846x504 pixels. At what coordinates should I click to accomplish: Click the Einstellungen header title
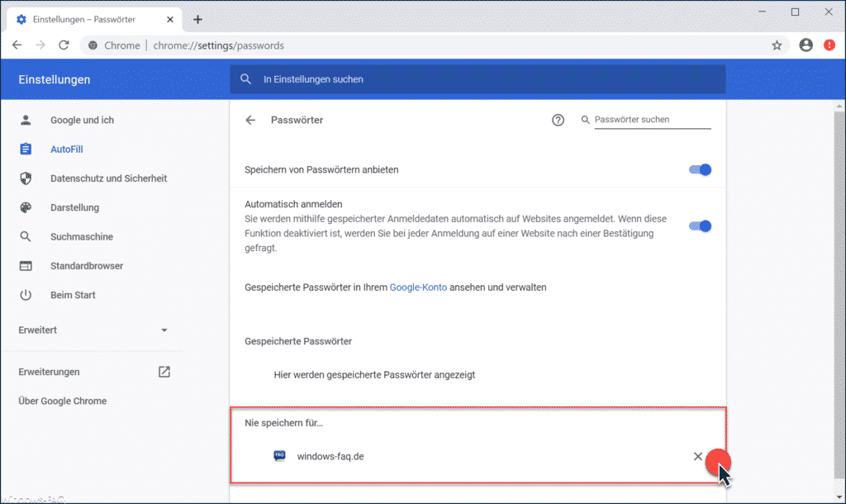pos(54,79)
